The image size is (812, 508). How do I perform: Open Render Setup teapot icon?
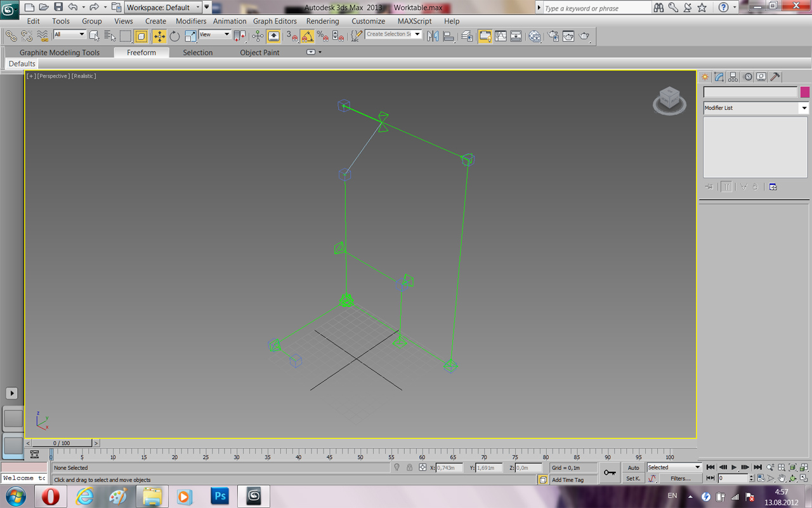click(x=553, y=36)
